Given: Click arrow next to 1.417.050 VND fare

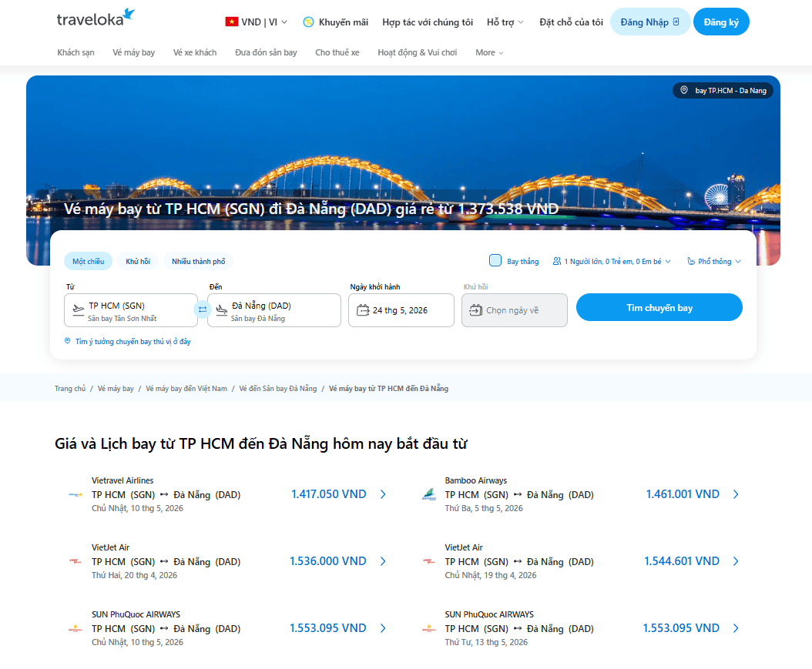Looking at the screenshot, I should click(x=383, y=494).
